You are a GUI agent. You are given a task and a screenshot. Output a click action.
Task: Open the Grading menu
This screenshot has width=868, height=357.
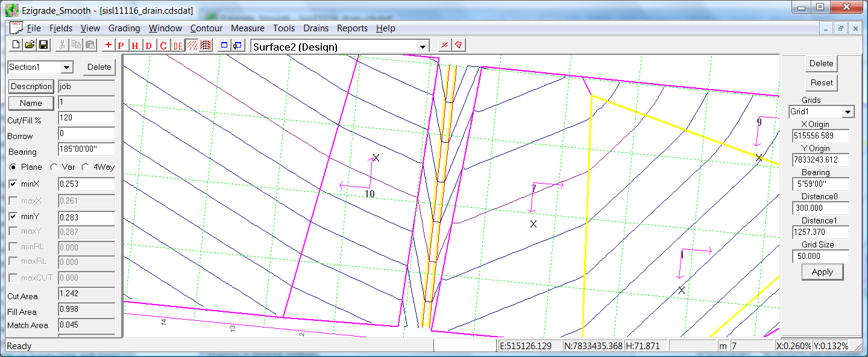[x=124, y=28]
